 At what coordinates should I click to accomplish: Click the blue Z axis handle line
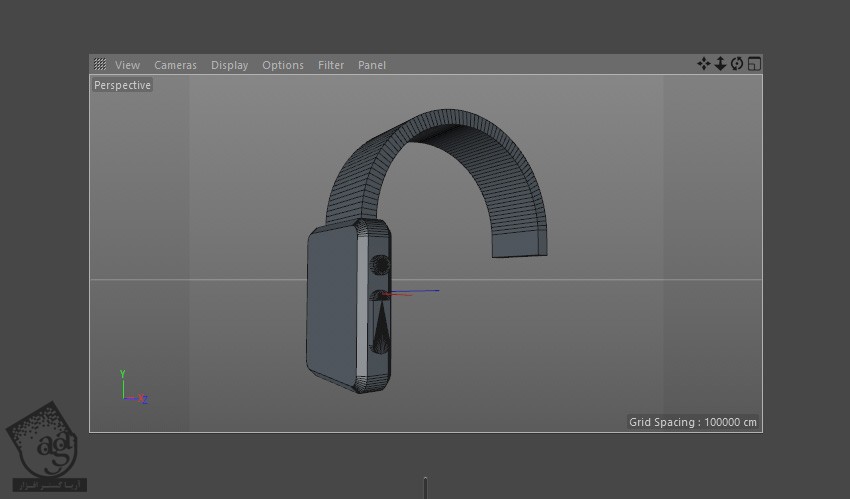click(422, 292)
